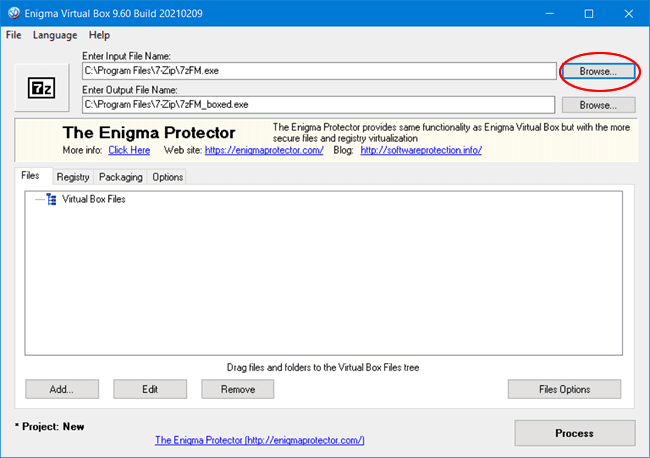
Task: Click inside the input file name field
Action: 318,72
